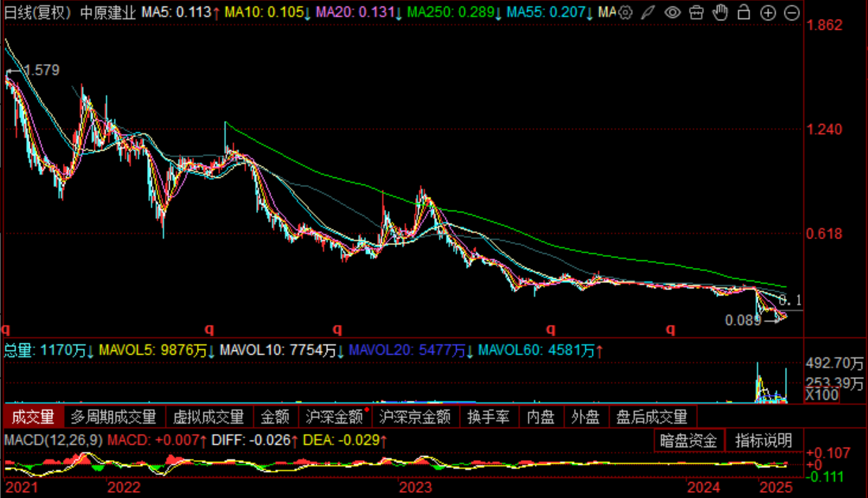
Task: Toggle the chart lock icon
Action: click(x=744, y=13)
